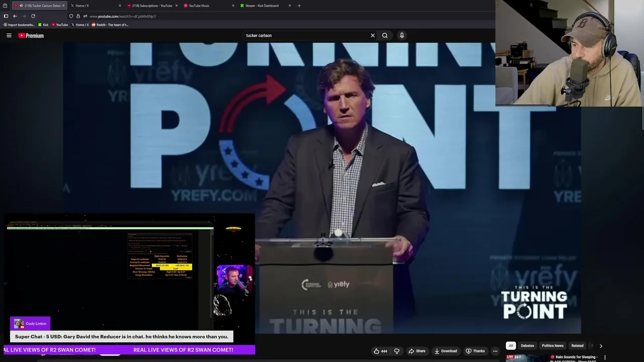This screenshot has height=362, width=644.
Task: Click the Download button
Action: point(446,351)
